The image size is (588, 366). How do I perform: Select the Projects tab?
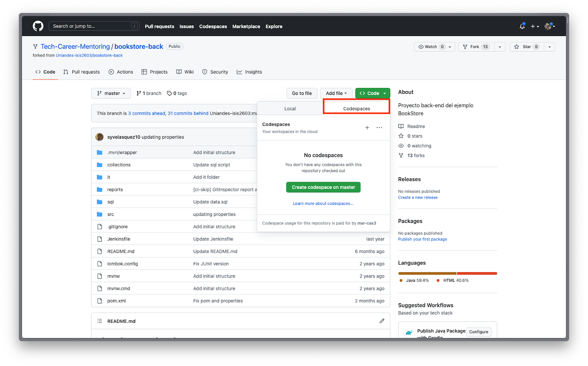click(x=154, y=72)
